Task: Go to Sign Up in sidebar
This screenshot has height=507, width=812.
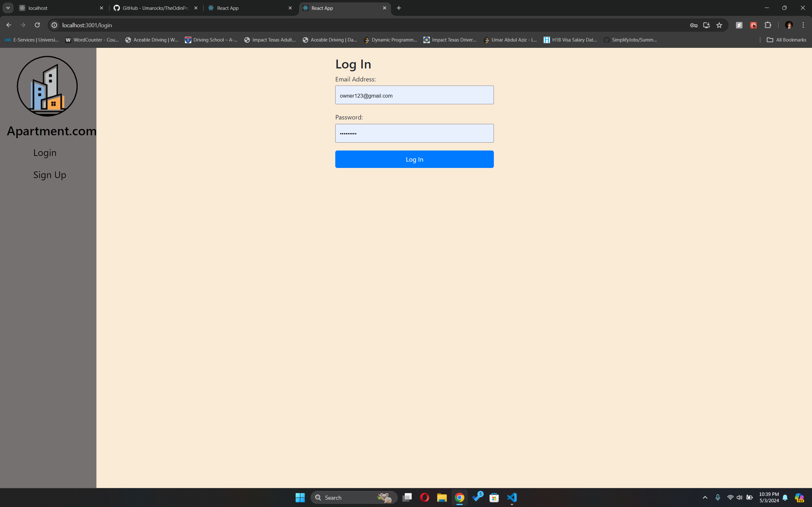Action: tap(50, 175)
